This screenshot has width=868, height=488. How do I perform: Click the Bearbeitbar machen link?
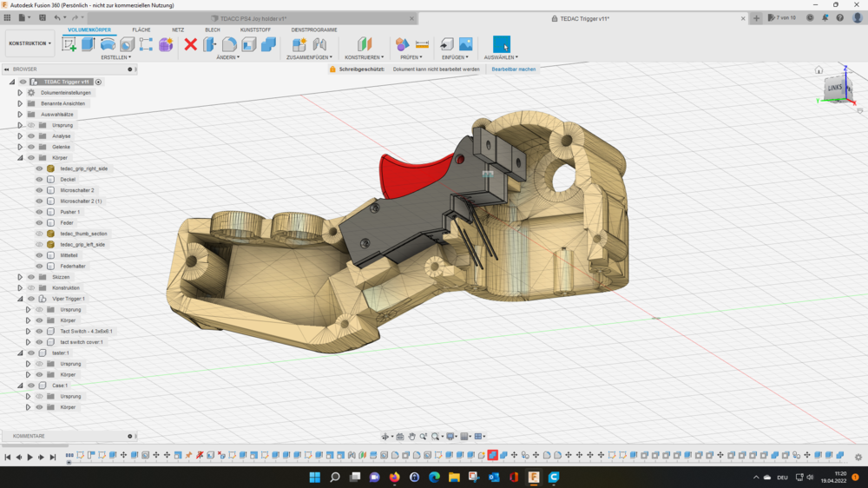514,69
